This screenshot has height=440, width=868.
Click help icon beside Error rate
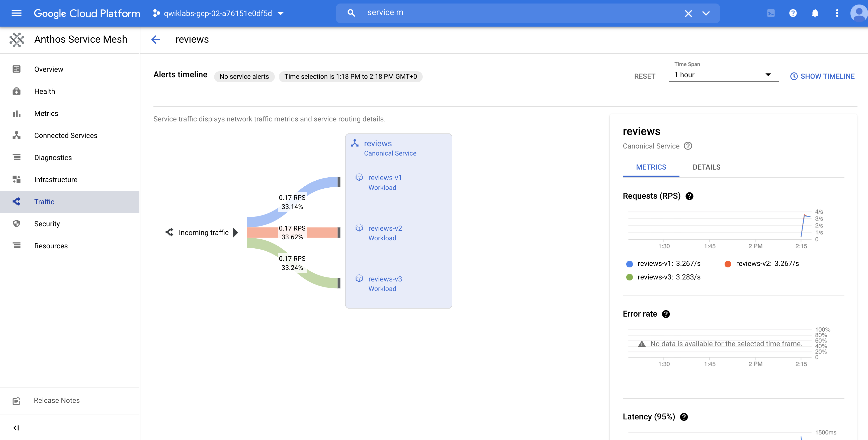tap(665, 314)
